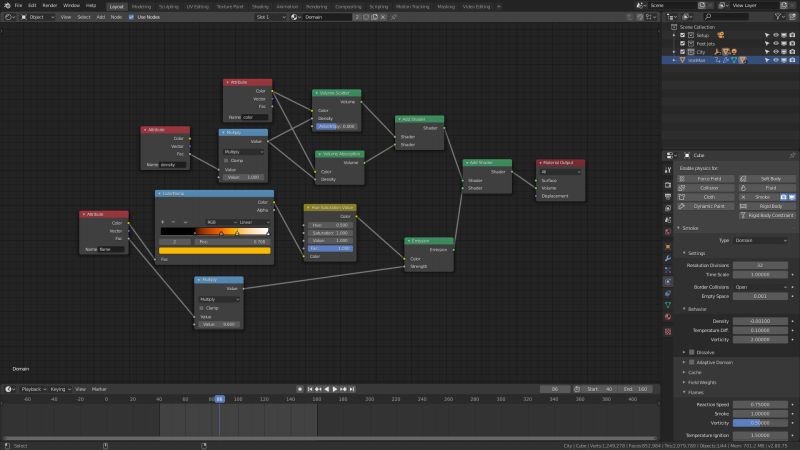Click the pin icon in node editor header
Screen dimensions: 800x450
[x=394, y=17]
